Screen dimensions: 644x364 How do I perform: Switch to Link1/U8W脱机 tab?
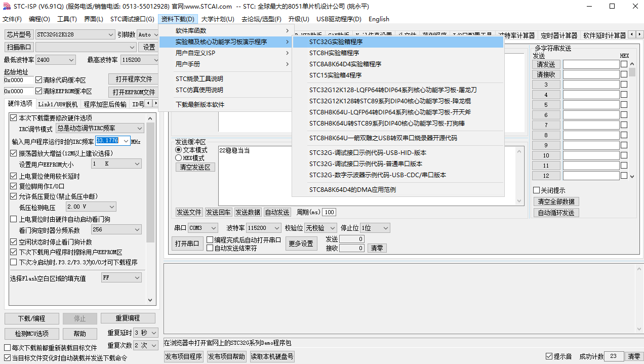[58, 104]
